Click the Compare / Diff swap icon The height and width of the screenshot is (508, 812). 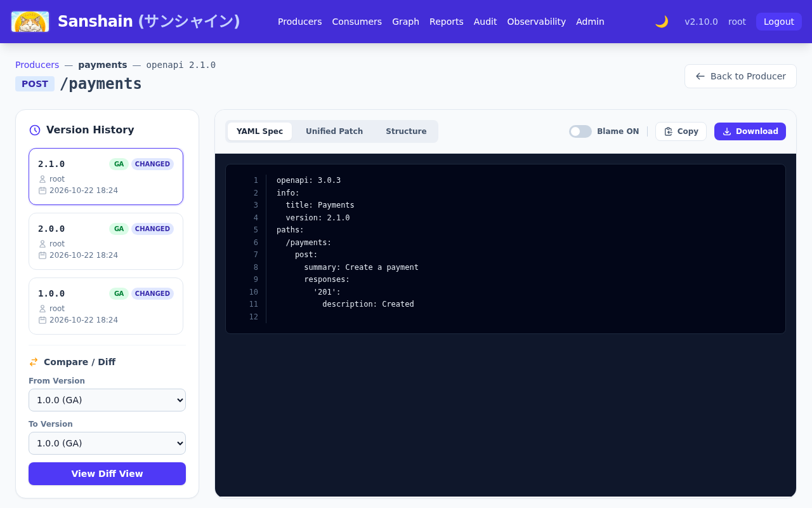[34, 362]
